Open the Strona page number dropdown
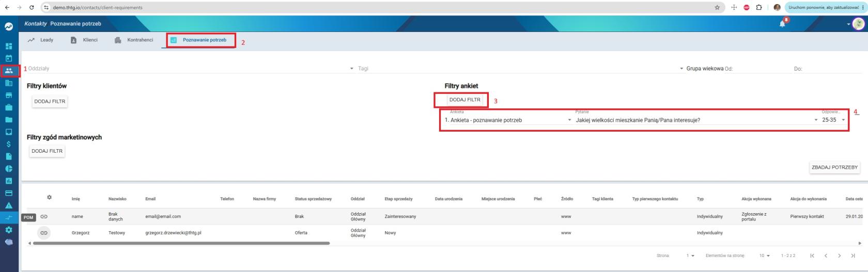This screenshot has width=868, height=272. point(690,256)
